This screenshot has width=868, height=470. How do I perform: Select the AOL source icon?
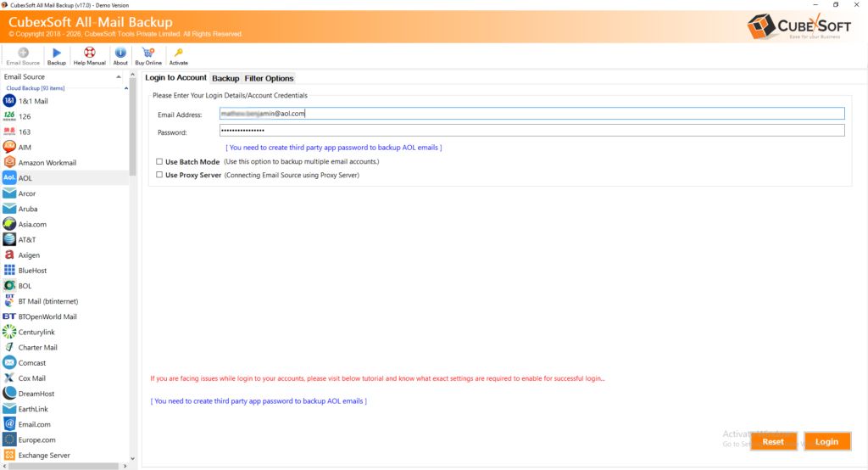9,177
